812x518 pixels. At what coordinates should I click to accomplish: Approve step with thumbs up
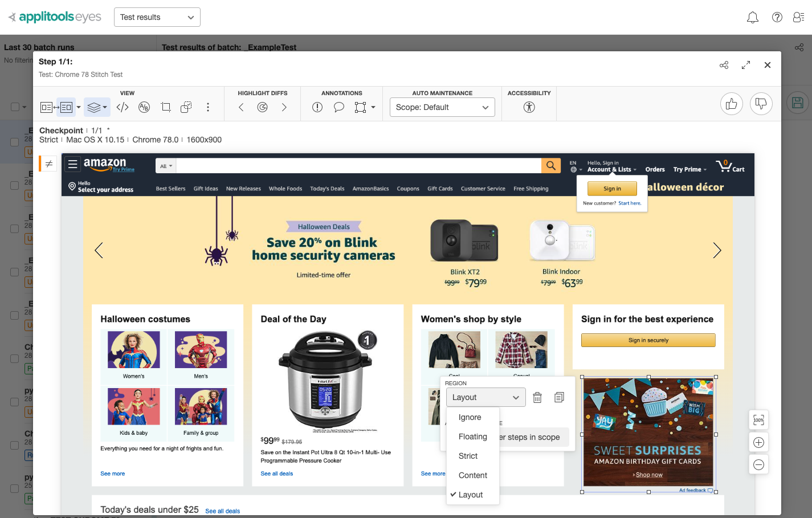click(x=732, y=104)
